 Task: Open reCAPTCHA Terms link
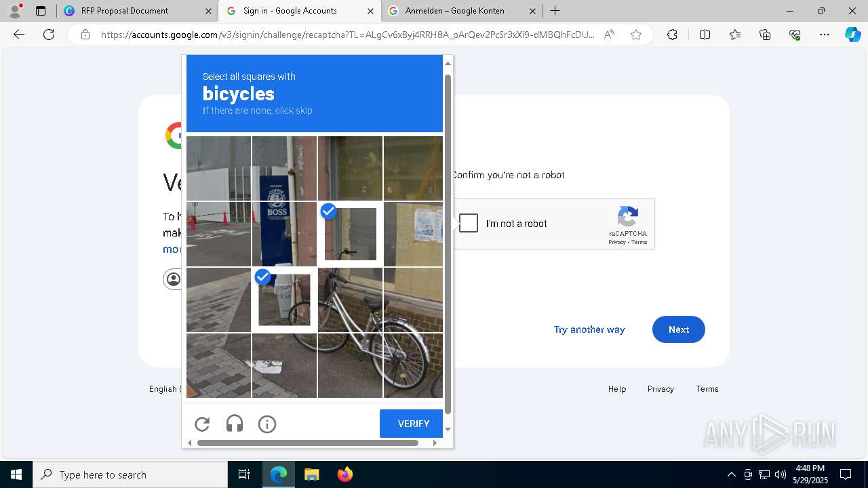(x=639, y=242)
